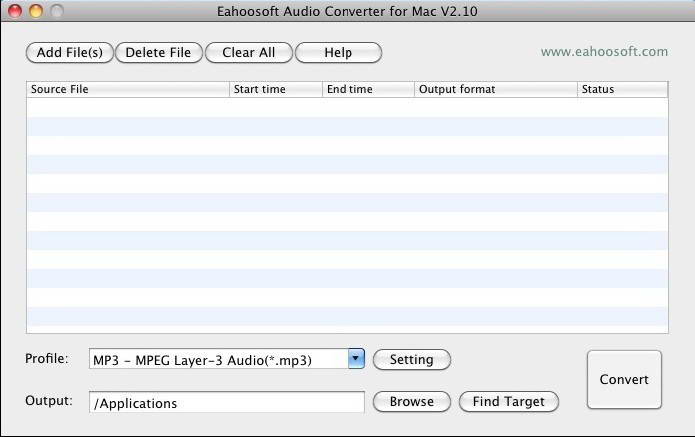Viewport: 695px width, 437px height.
Task: Open profile Setting button
Action: pos(412,359)
